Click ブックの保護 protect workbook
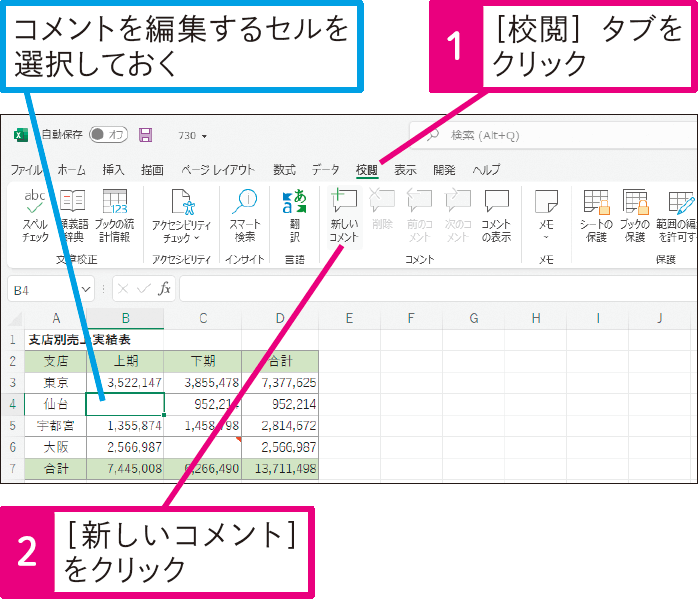Screen dimensions: 698x599 [x=635, y=216]
